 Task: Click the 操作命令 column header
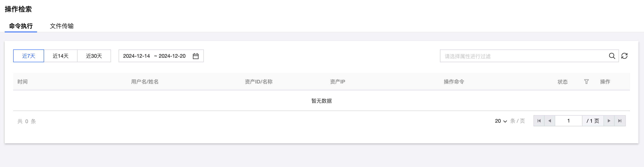click(454, 82)
